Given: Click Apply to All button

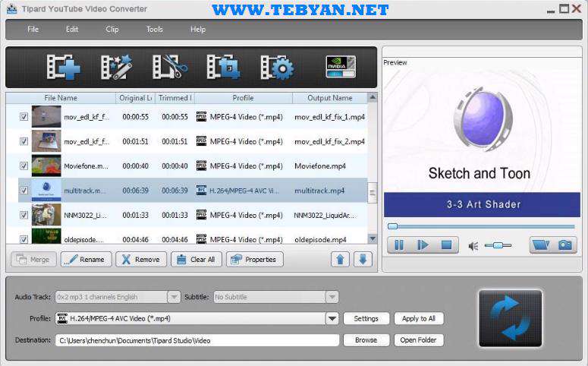Looking at the screenshot, I should click(x=419, y=319).
